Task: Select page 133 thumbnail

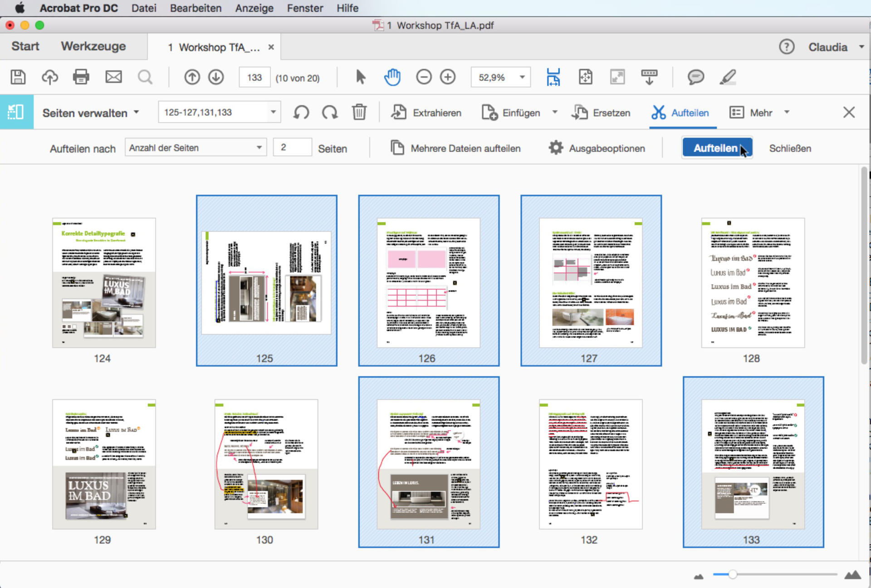Action: [x=753, y=464]
